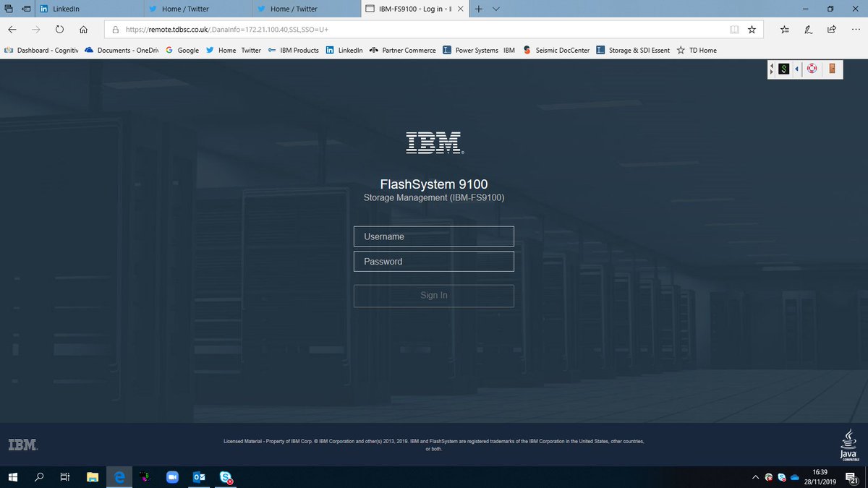Add page to favorites star icon
The image size is (868, 488).
tap(752, 30)
